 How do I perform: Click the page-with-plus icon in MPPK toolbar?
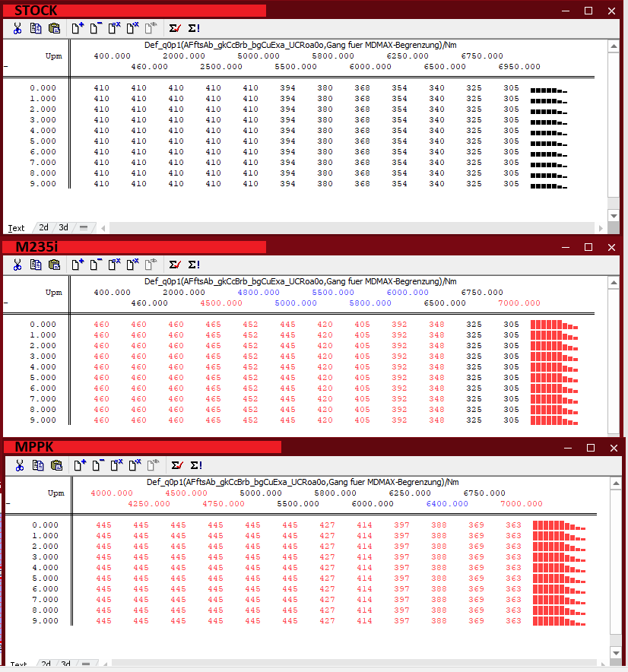pos(80,465)
